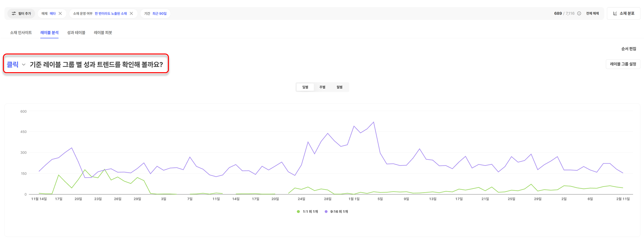Click the info icon beside 7,116
Viewport: 644px width, 244px height.
click(x=579, y=14)
